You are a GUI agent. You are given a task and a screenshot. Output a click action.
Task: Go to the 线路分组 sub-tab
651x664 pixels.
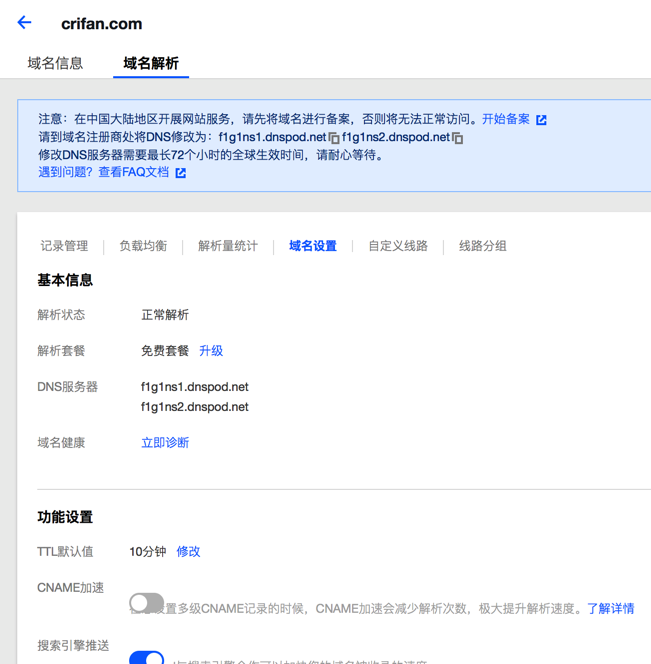tap(483, 246)
